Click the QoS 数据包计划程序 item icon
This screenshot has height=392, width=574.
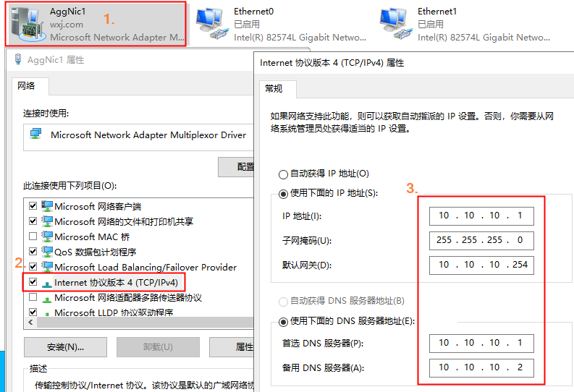pos(47,252)
